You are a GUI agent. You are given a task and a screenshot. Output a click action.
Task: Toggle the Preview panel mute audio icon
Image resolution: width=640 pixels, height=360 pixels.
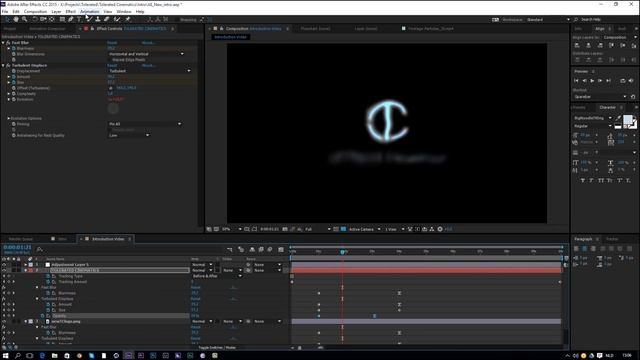pos(631,81)
